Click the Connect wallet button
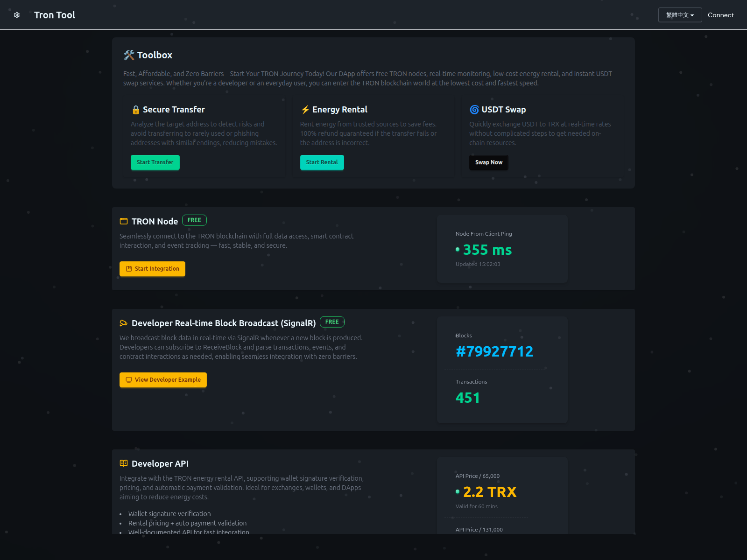The width and height of the screenshot is (747, 560). [720, 15]
